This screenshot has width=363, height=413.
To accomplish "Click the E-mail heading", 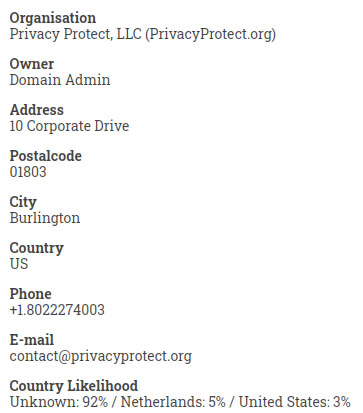I will coord(32,340).
